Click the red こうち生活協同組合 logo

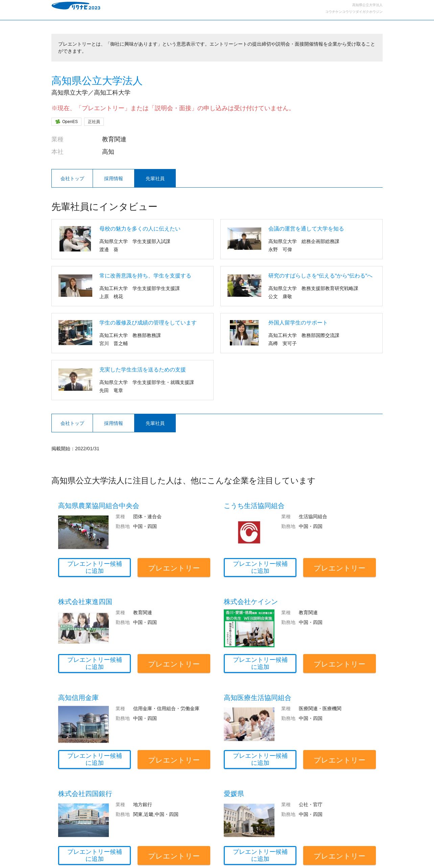pos(249,532)
